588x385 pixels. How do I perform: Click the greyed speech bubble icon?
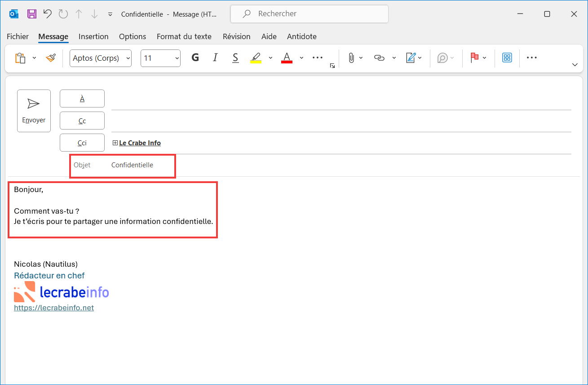pyautogui.click(x=442, y=58)
